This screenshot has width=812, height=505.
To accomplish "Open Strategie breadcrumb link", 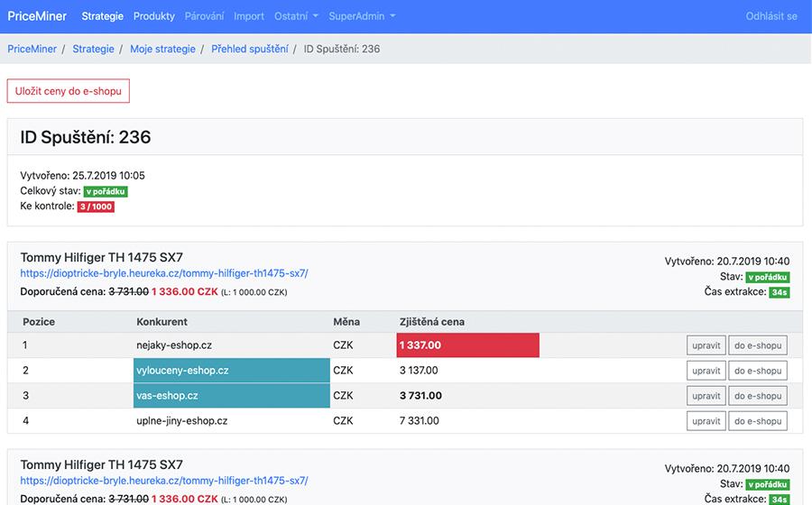I will tap(93, 49).
